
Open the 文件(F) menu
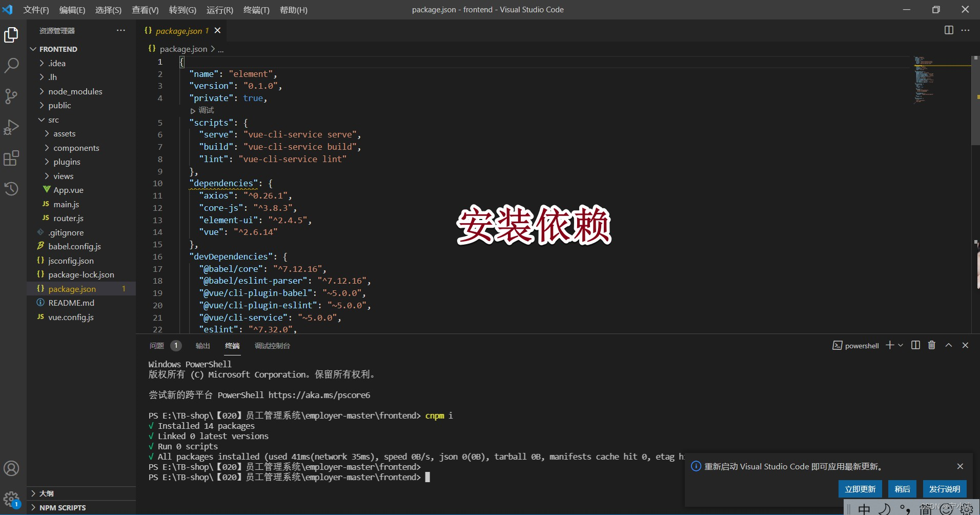coord(36,10)
